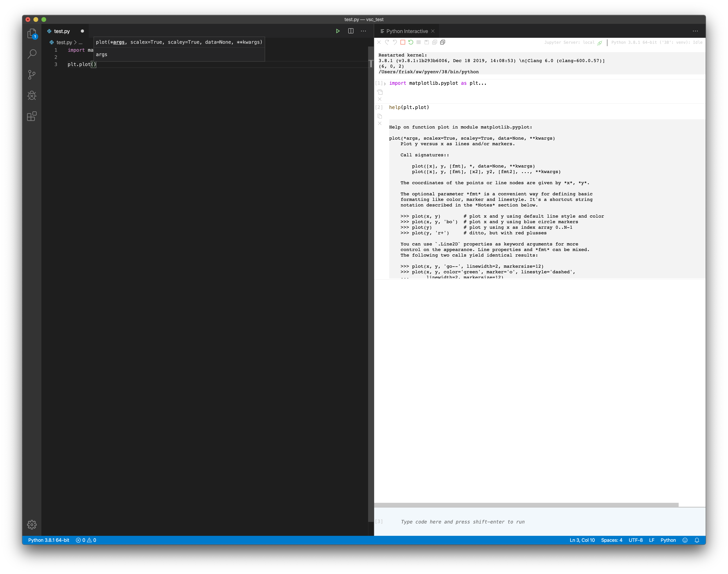Close the Python Interactive tab
The height and width of the screenshot is (574, 728).
(433, 31)
